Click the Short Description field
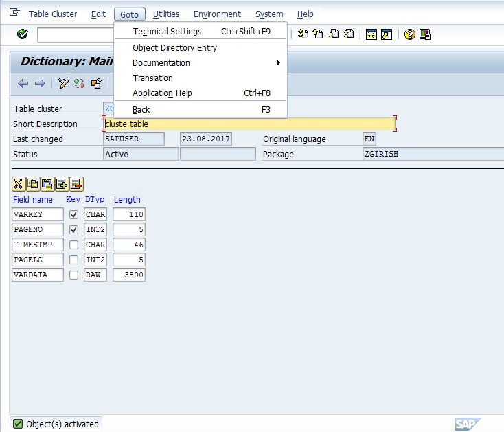 (x=249, y=124)
